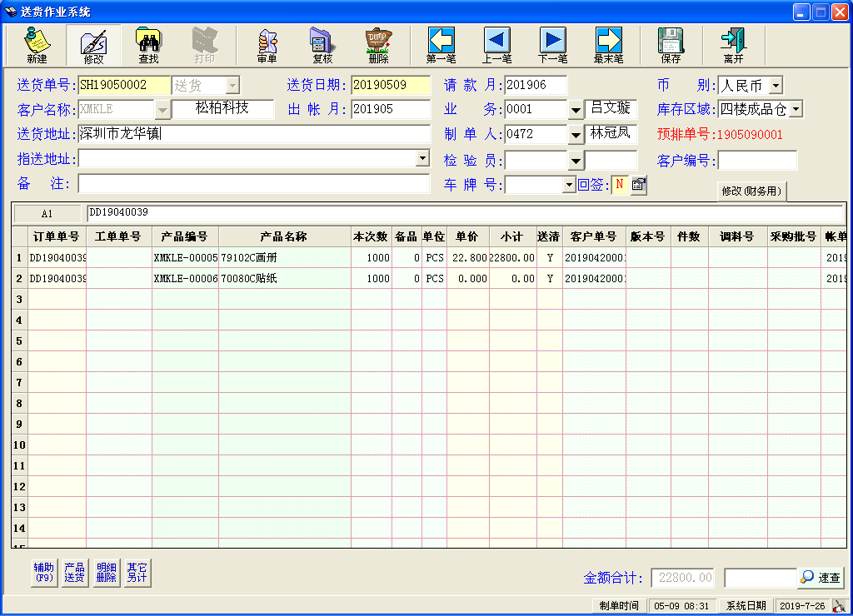Screen dimensions: 853x616
Task: Click the 本次数 column header
Action: (x=371, y=236)
